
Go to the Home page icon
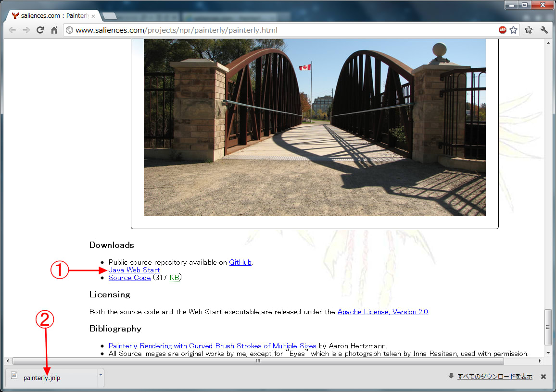[54, 30]
